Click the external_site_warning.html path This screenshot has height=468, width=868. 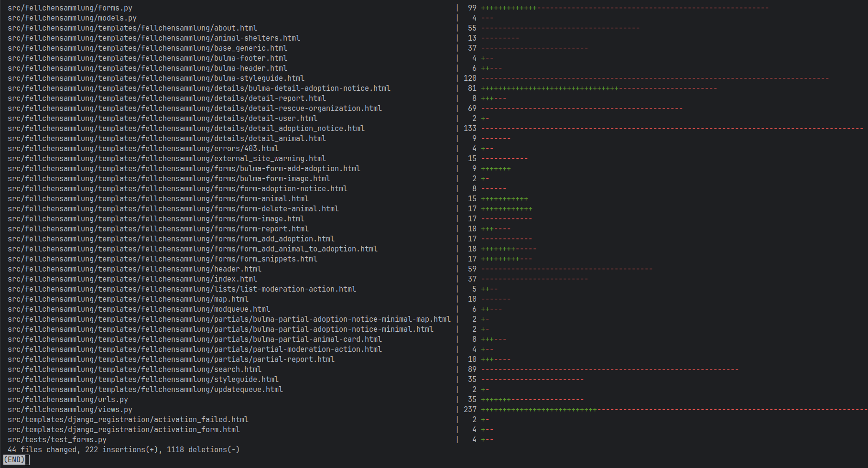click(166, 159)
